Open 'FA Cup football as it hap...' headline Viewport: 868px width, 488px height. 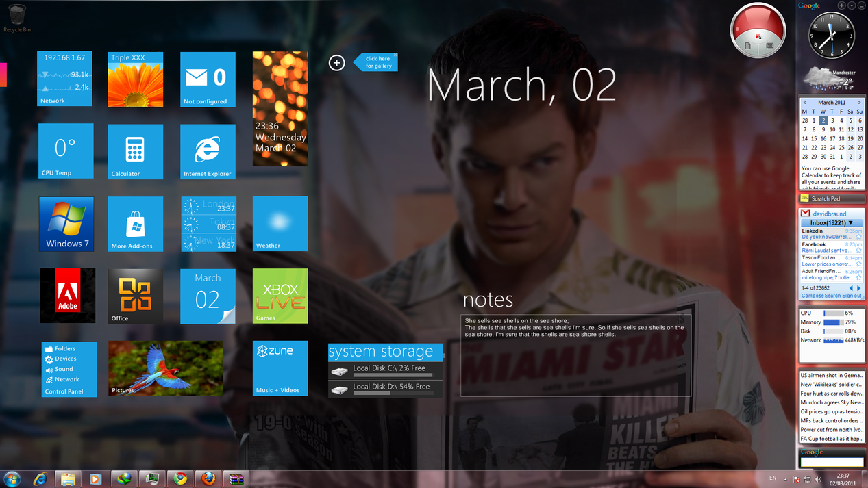point(832,439)
